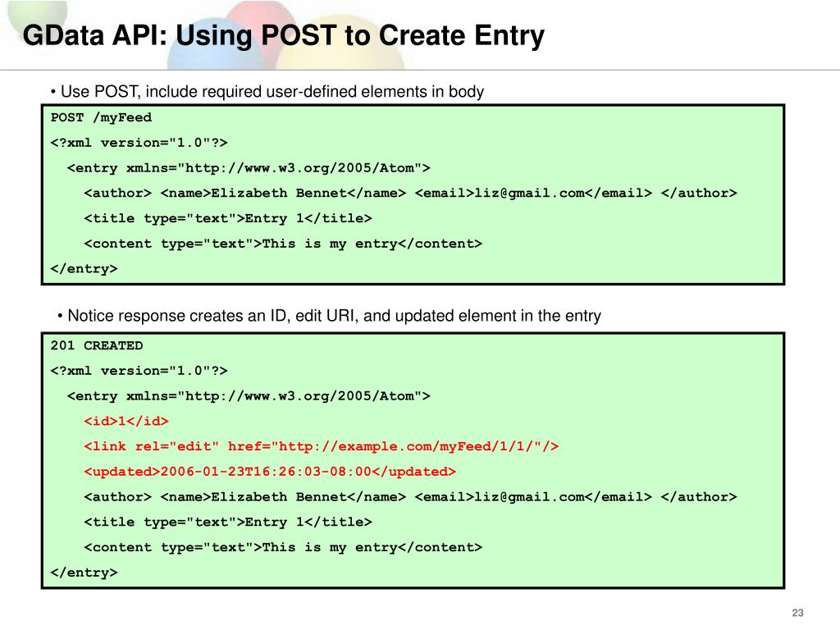The image size is (840, 630).
Task: Select the bullet beginning "Notice response creates an ID"
Action: [x=329, y=316]
